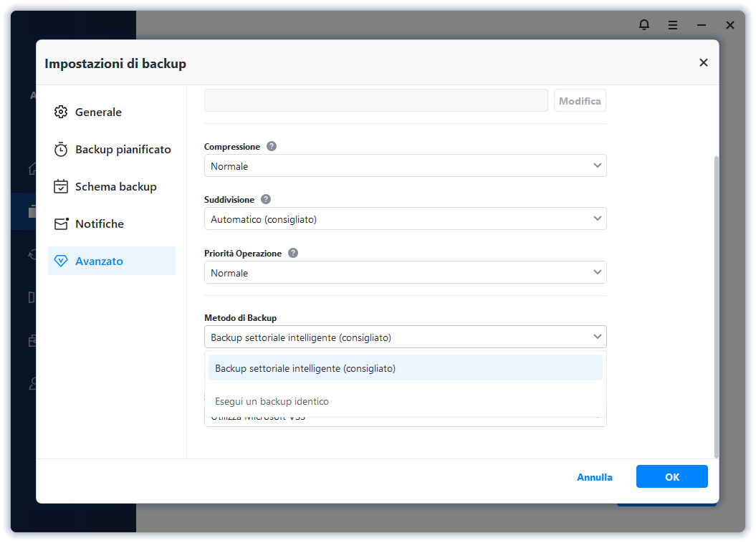Open the hamburger menu in title bar
The width and height of the screenshot is (756, 543).
tap(673, 25)
